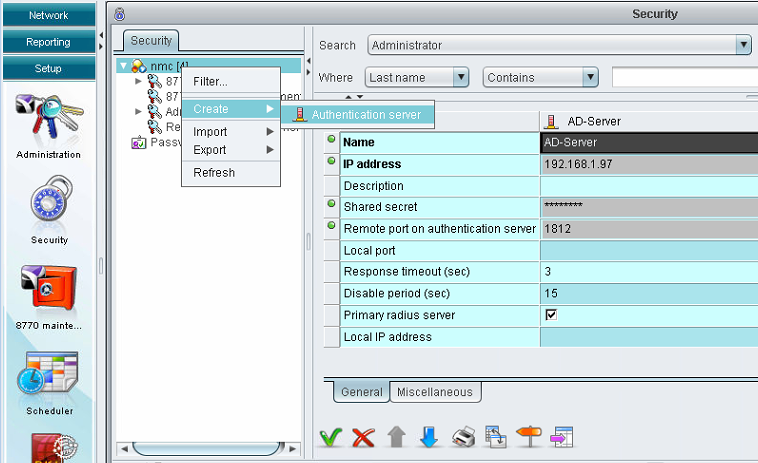The image size is (758, 463).
Task: Click the Authentication server menu icon
Action: point(300,115)
